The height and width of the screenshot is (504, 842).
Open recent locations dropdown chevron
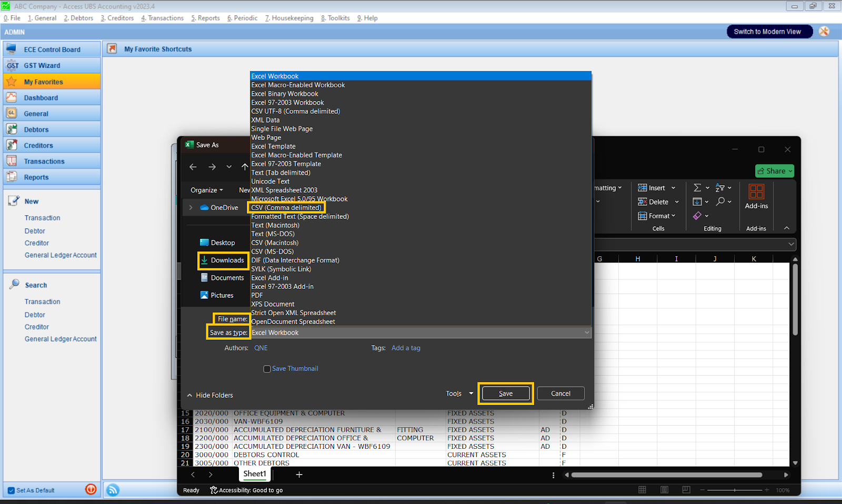click(x=229, y=167)
